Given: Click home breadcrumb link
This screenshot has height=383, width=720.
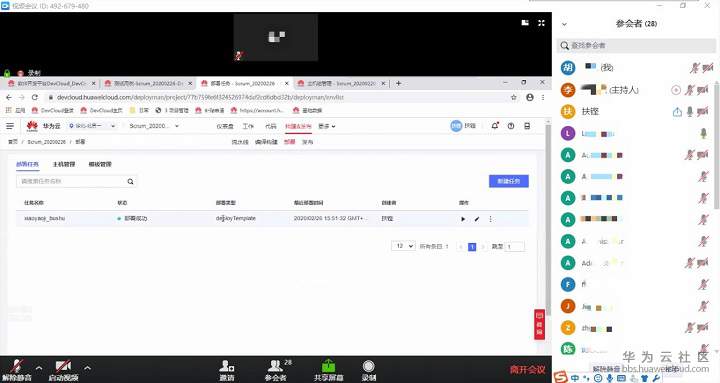Looking at the screenshot, I should pos(12,142).
